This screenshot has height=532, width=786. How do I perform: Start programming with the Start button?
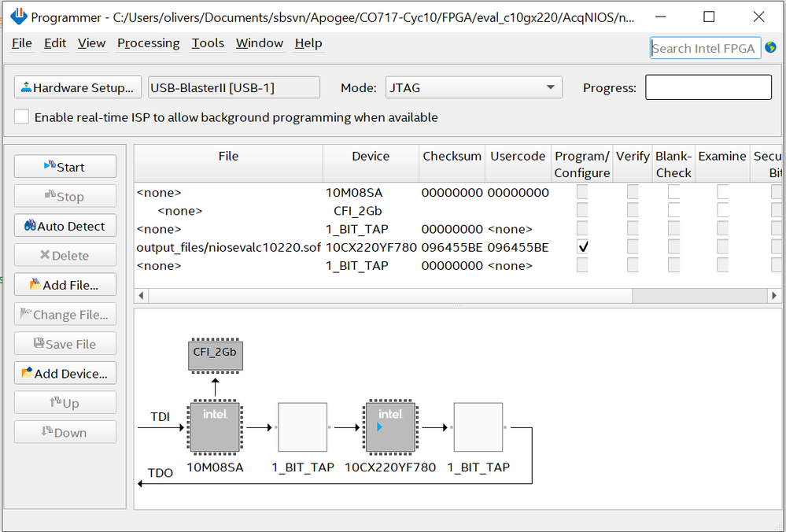[65, 167]
